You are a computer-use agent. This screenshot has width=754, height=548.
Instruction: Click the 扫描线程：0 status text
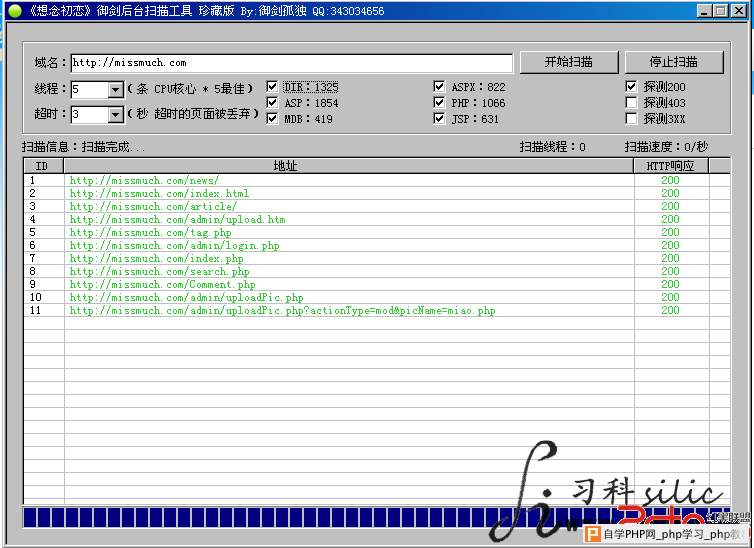pyautogui.click(x=553, y=147)
